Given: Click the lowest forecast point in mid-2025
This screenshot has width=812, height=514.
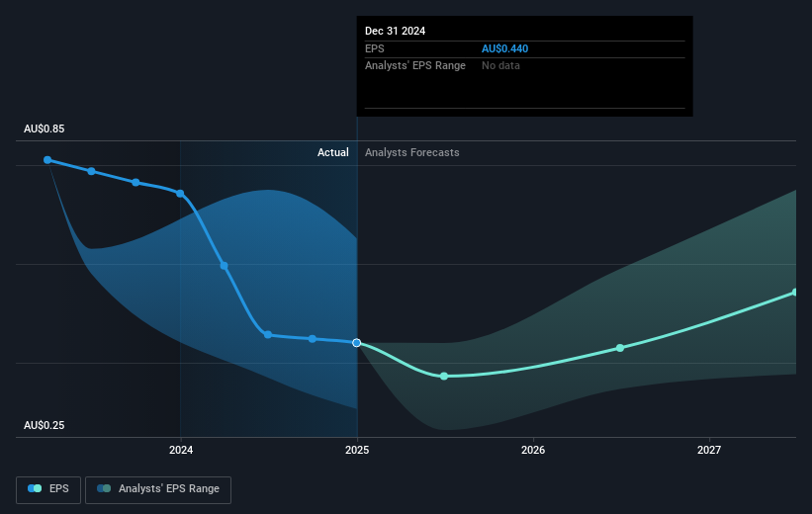Looking at the screenshot, I should [444, 376].
